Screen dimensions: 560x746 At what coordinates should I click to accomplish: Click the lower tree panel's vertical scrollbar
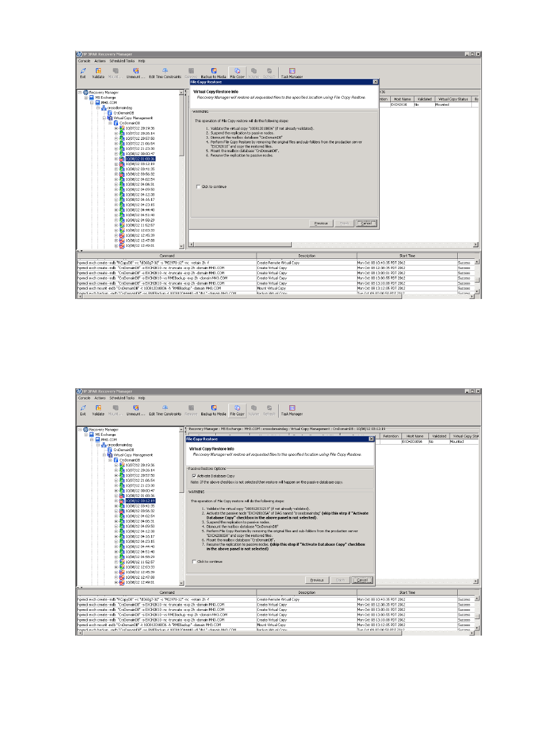[181, 506]
